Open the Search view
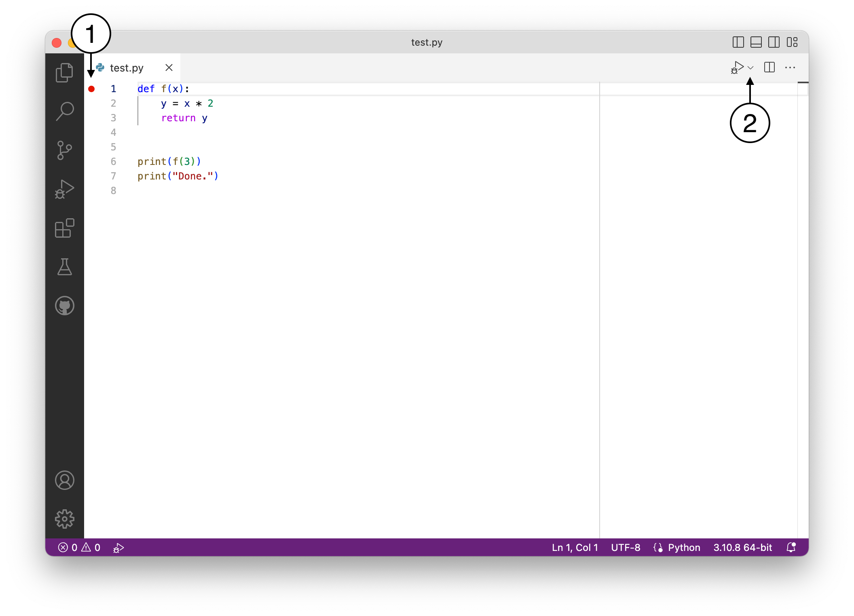The image size is (854, 616). 64,111
